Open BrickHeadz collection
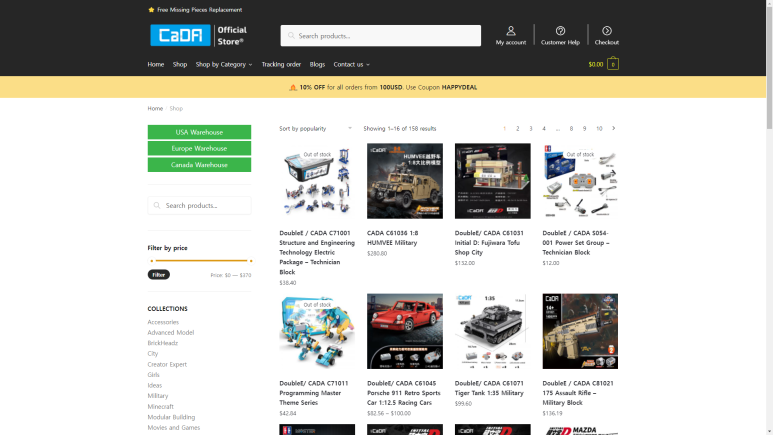Image resolution: width=773 pixels, height=435 pixels. point(163,343)
